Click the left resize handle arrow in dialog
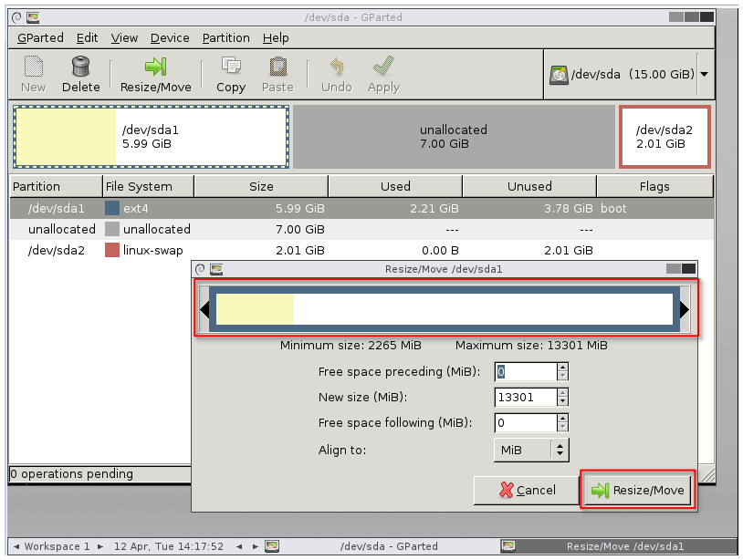The height and width of the screenshot is (560, 743). pos(204,309)
